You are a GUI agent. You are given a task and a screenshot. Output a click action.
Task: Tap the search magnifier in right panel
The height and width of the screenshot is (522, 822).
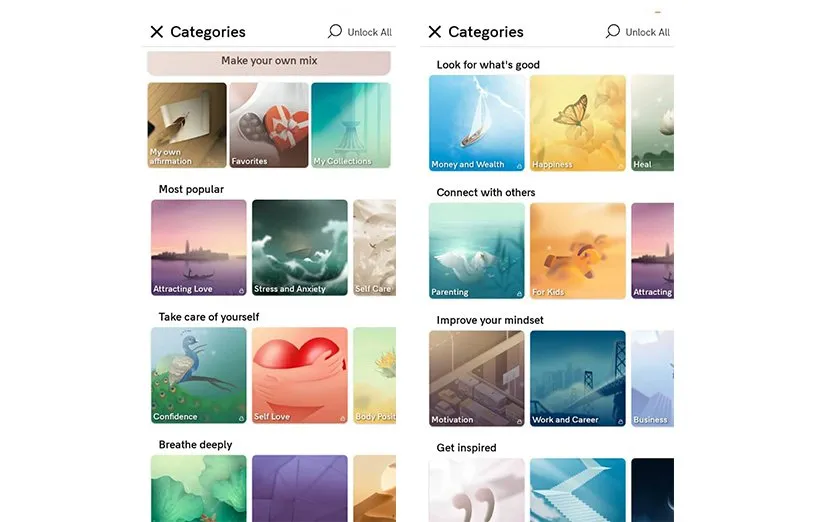pos(612,31)
